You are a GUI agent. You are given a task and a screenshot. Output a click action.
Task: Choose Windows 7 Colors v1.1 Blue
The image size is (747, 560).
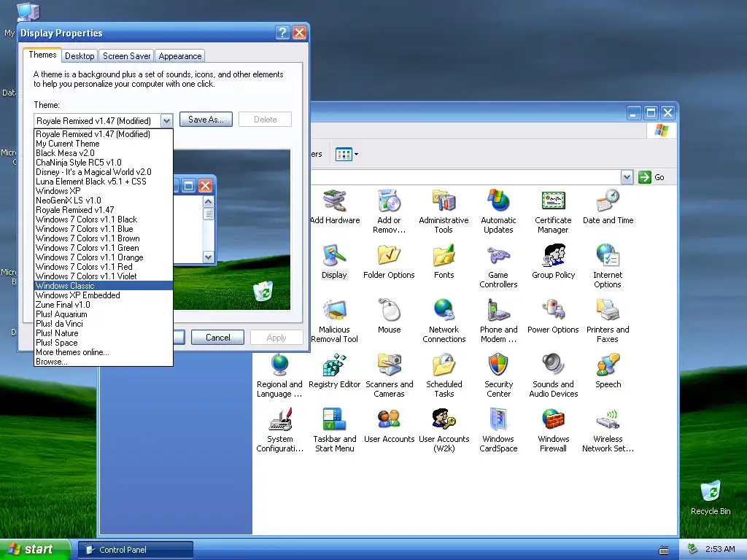(x=104, y=229)
